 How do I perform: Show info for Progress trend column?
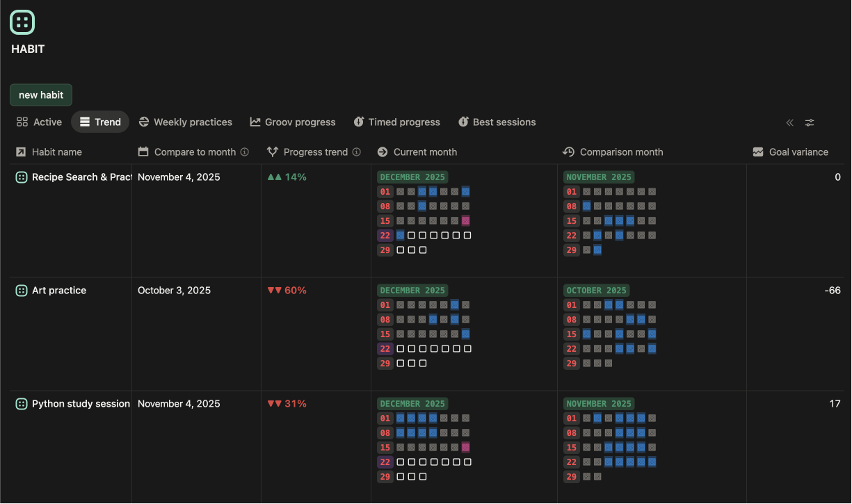pos(357,152)
